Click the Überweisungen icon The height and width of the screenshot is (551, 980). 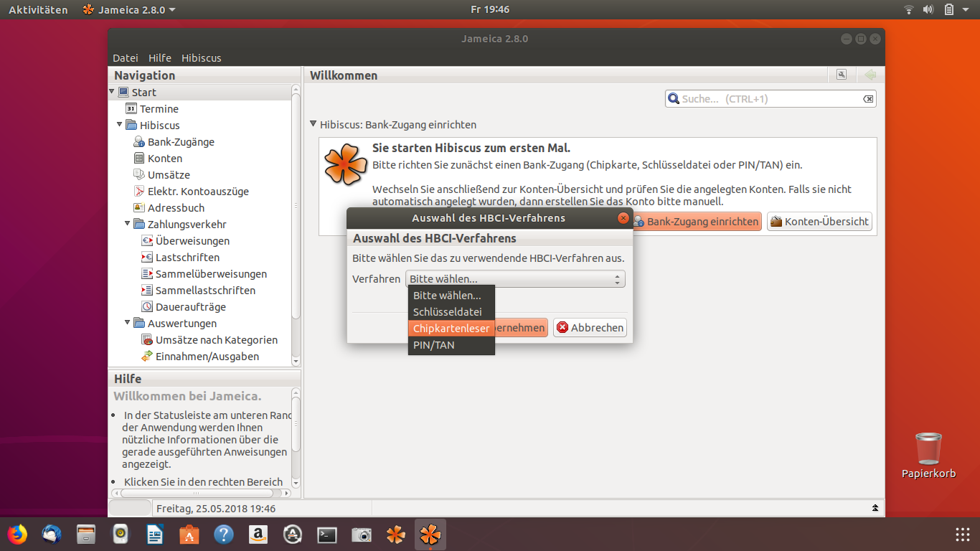pyautogui.click(x=147, y=241)
